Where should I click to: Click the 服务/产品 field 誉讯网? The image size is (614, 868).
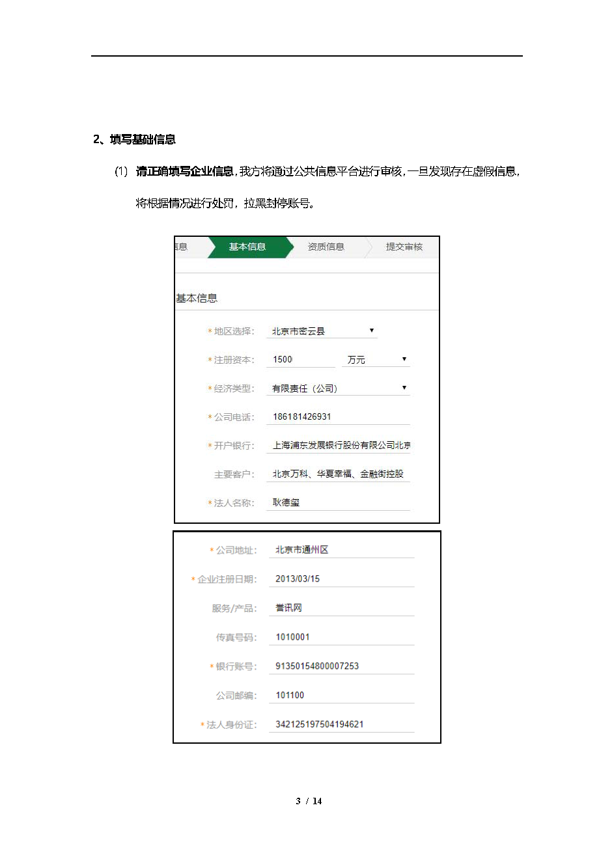click(x=341, y=608)
